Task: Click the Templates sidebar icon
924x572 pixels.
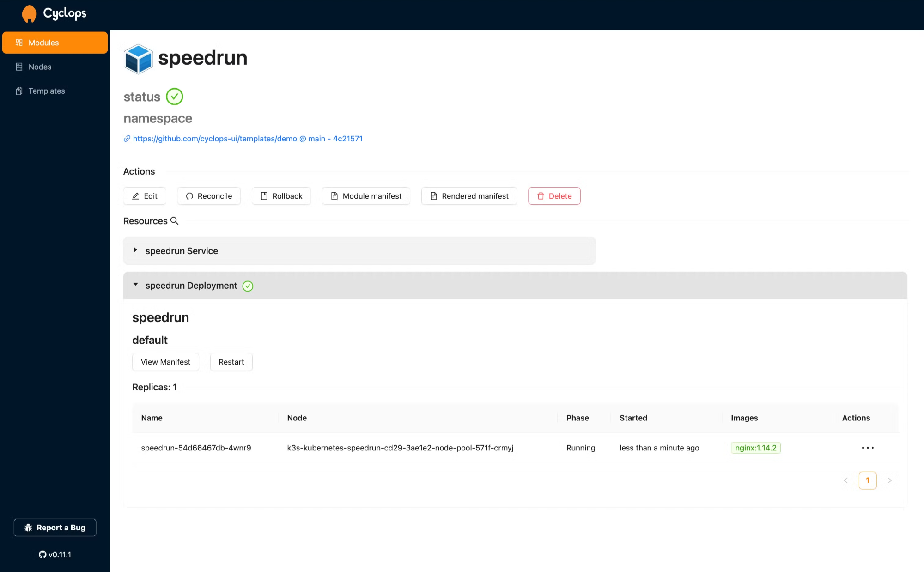Action: 20,91
